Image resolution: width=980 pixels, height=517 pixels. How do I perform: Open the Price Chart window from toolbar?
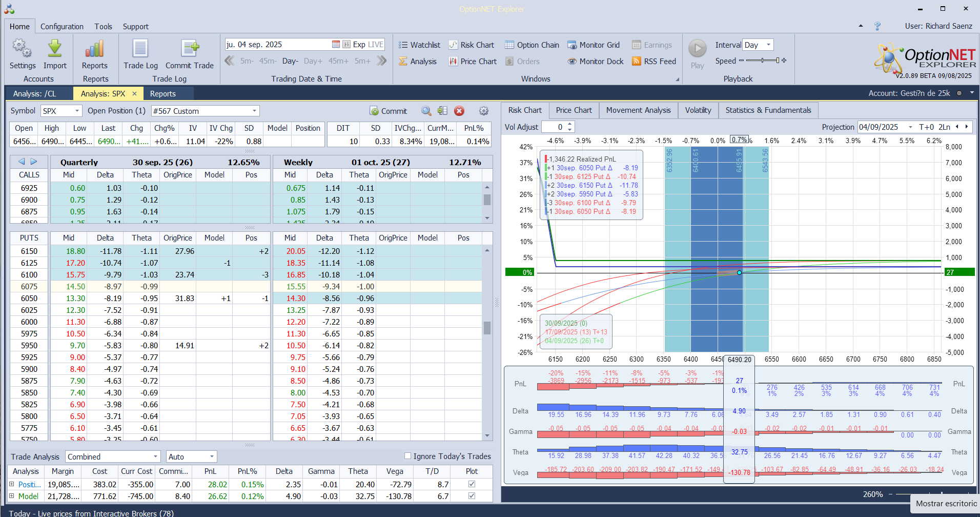click(x=473, y=62)
